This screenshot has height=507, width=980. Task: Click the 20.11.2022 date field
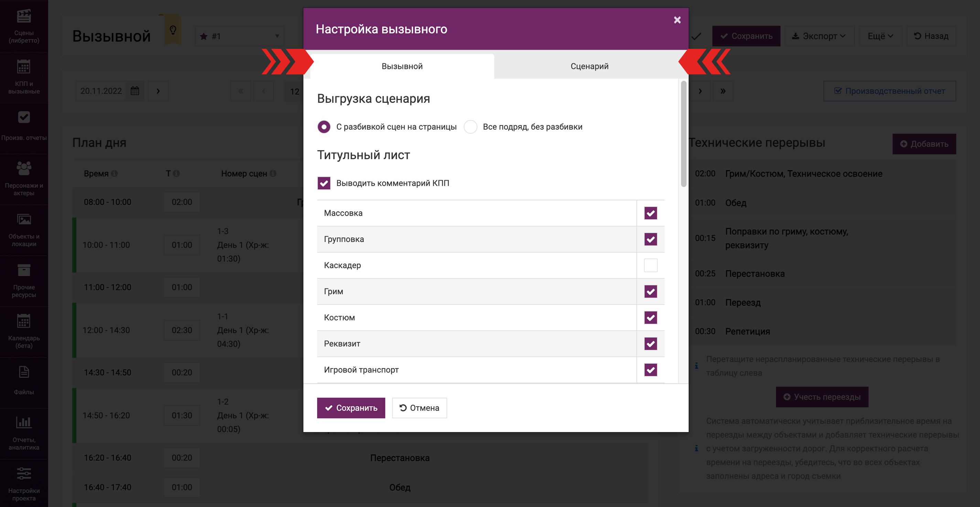coord(101,91)
